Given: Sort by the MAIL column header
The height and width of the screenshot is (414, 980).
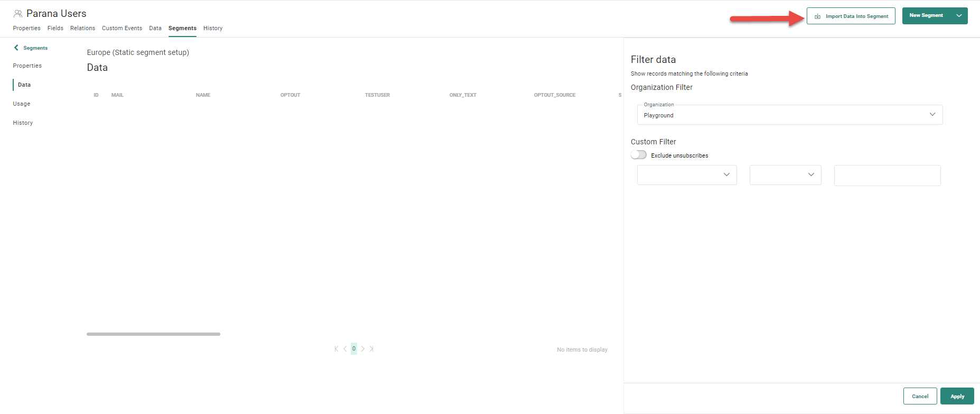Looking at the screenshot, I should (117, 95).
